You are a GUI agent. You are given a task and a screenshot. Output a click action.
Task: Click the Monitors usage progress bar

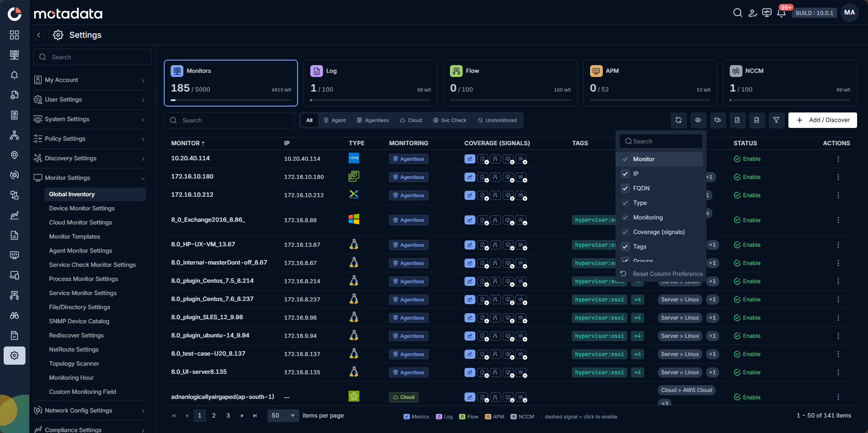point(231,100)
